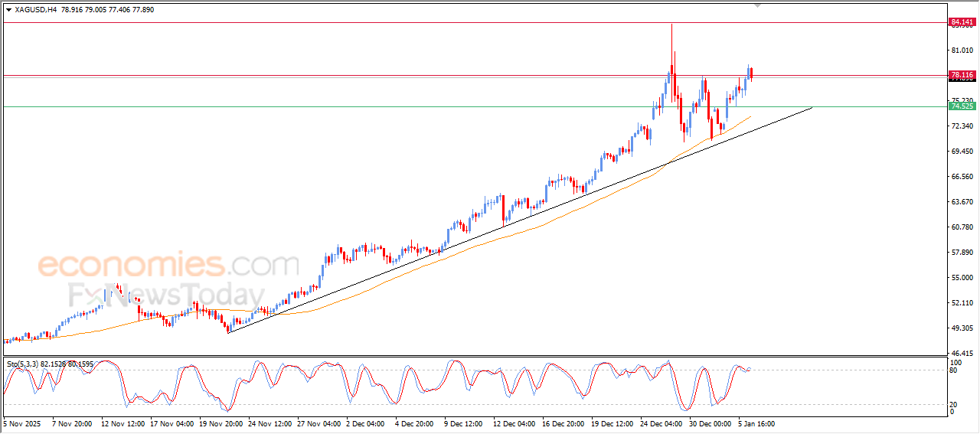Click the 27 Nov 04:00 time label

click(318, 423)
